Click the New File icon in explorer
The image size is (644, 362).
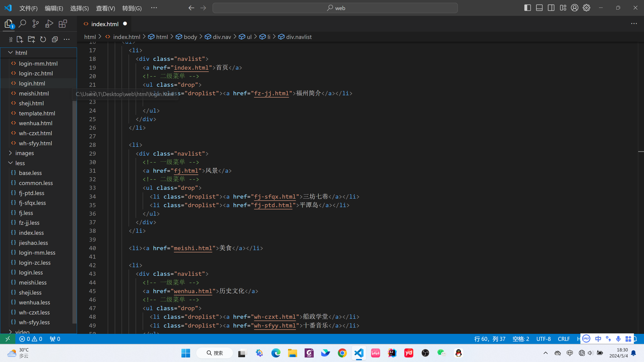20,39
